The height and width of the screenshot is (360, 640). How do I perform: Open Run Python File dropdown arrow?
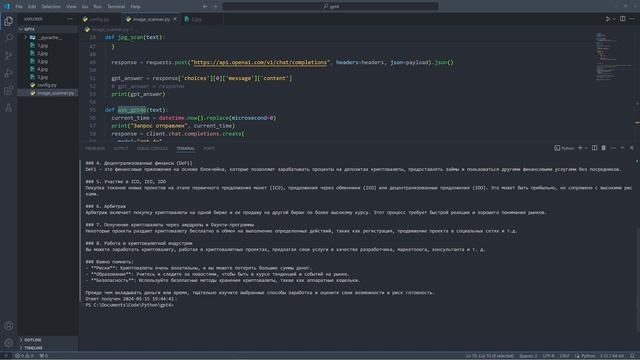coord(614,19)
